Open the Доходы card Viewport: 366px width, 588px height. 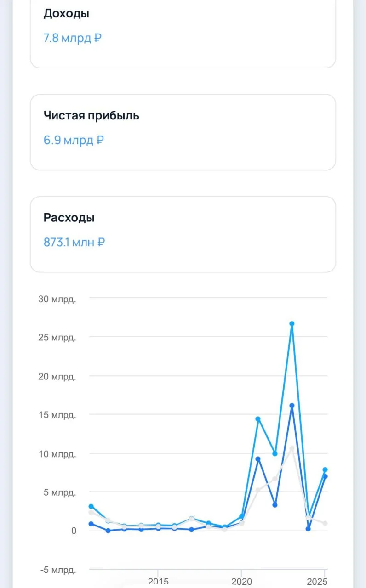tap(183, 34)
